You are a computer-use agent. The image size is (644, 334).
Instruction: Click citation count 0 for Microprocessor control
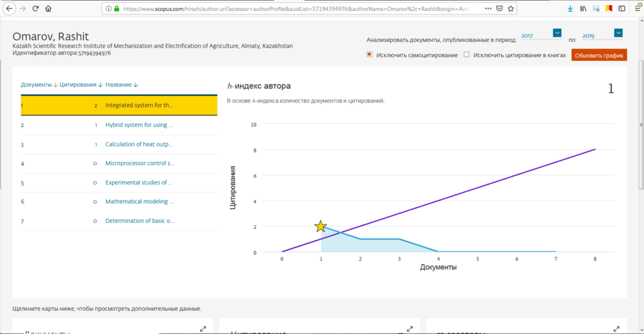click(x=95, y=164)
